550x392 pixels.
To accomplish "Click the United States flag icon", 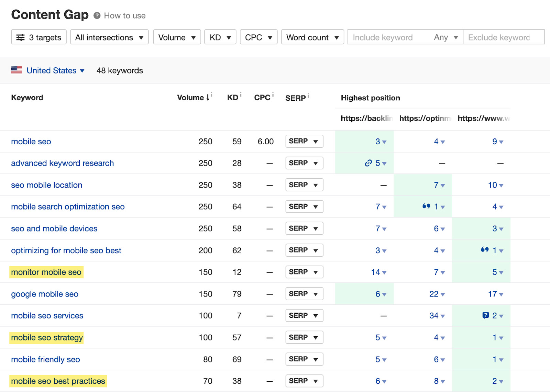I will (16, 70).
